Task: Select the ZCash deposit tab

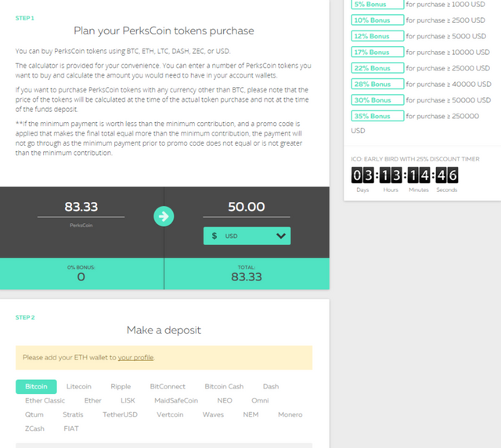Action: tap(34, 429)
